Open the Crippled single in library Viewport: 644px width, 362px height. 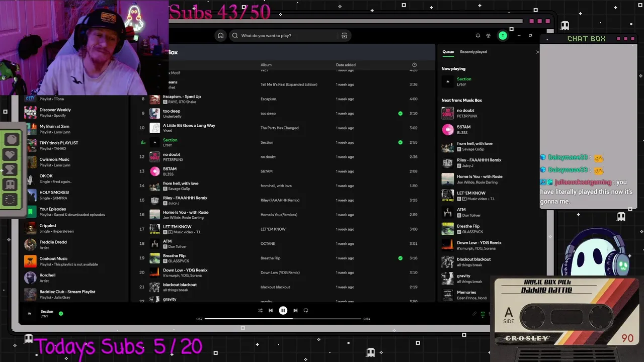(75, 228)
